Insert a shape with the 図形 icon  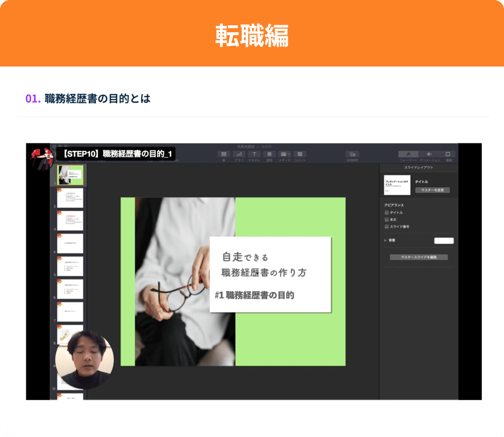pyautogui.click(x=269, y=154)
